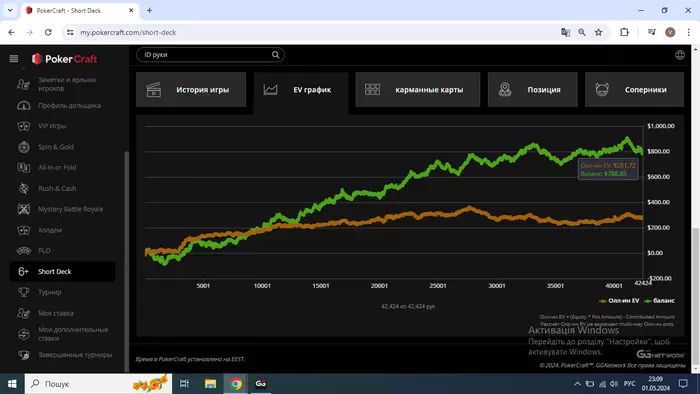This screenshot has width=700, height=394.
Task: Open a new browser tab
Action: 150,10
